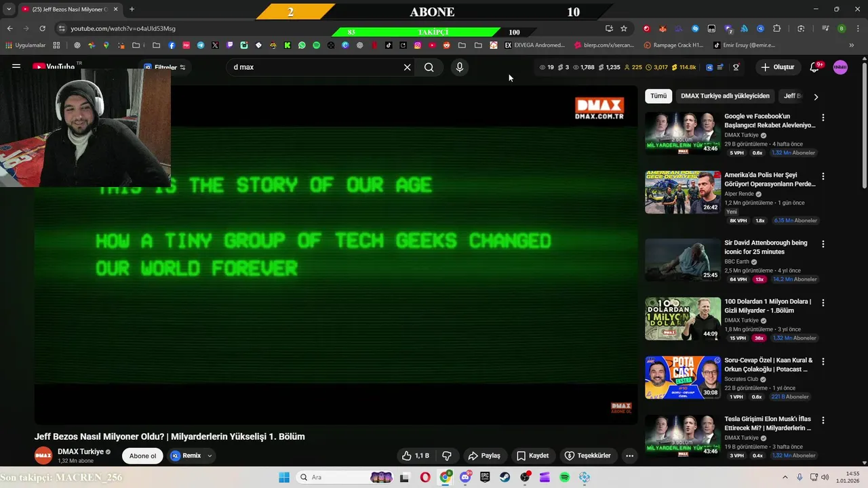Open options for '100 Dolardan 1 Milyon' video
Viewport: 868px width, 488px height.
click(823, 303)
